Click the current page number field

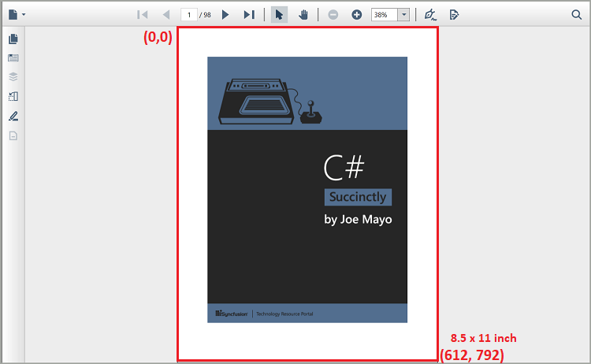coord(189,14)
